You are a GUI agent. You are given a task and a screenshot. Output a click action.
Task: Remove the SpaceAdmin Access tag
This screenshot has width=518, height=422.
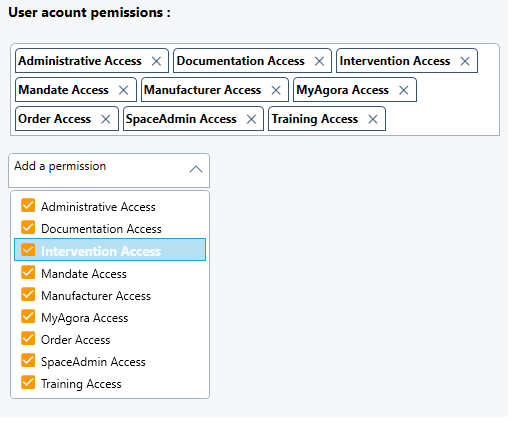[251, 119]
